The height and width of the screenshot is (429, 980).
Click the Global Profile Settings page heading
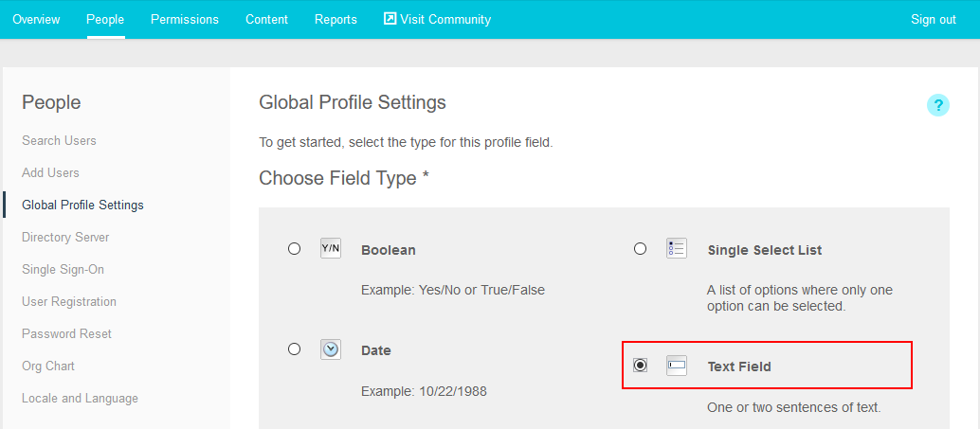click(353, 102)
